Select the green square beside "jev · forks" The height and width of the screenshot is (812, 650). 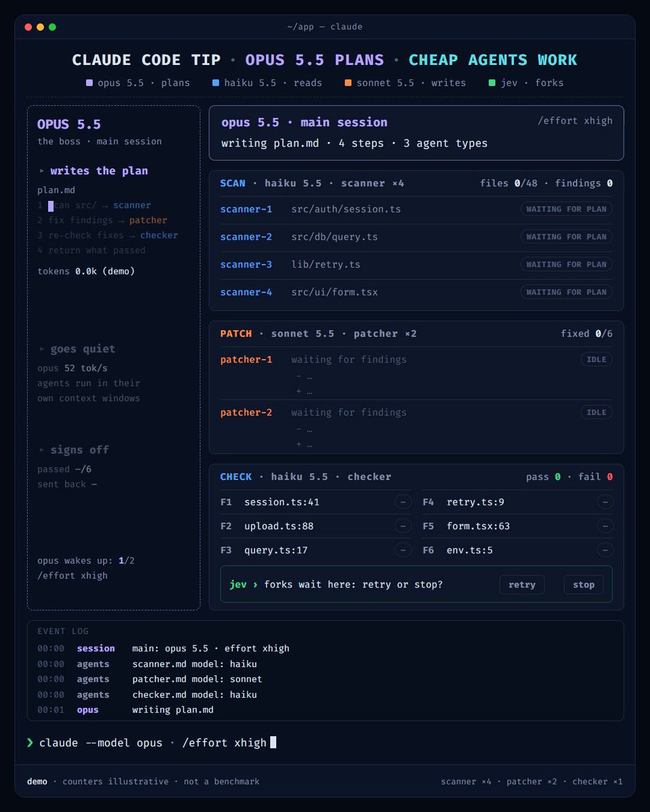[x=492, y=83]
